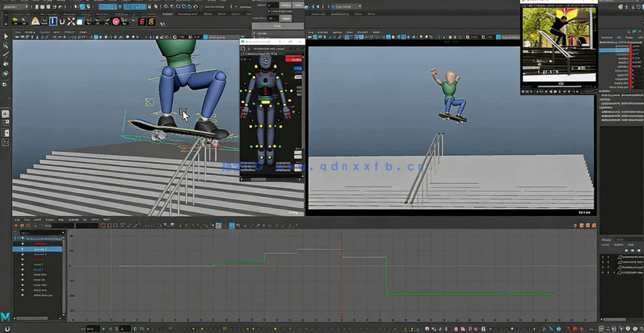Click the blue-bordered square shelf icon

click(x=53, y=21)
